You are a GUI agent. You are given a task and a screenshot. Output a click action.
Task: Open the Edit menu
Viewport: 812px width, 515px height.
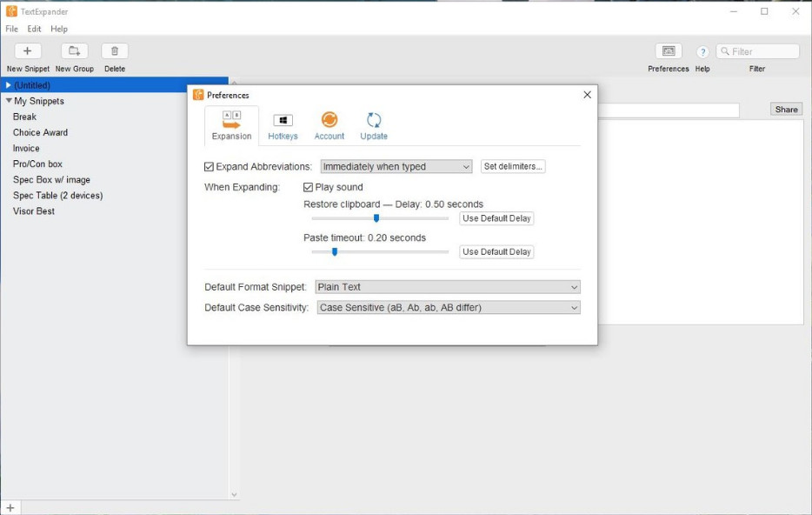tap(34, 29)
